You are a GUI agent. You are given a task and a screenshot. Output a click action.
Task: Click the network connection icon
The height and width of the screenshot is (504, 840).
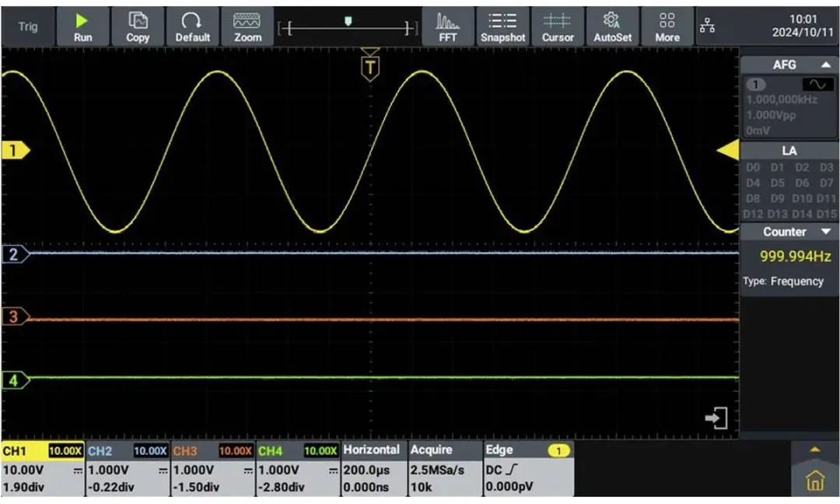(x=707, y=25)
